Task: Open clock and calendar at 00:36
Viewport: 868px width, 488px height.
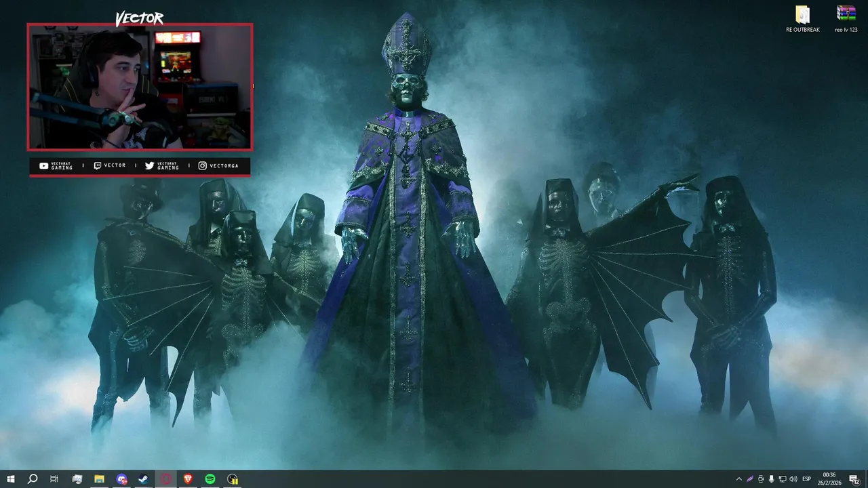Action: pos(829,479)
